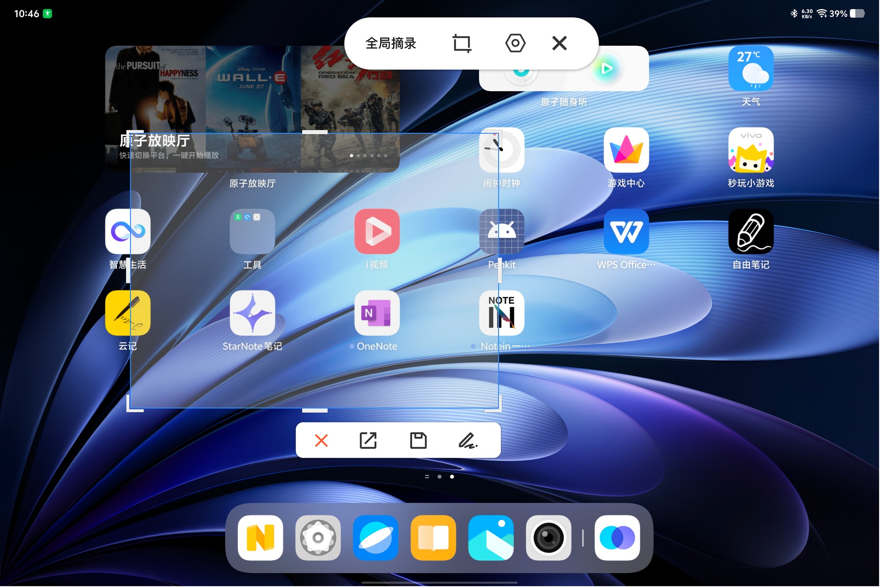Open Settings from the dock
The width and height of the screenshot is (880, 588).
pos(318,538)
